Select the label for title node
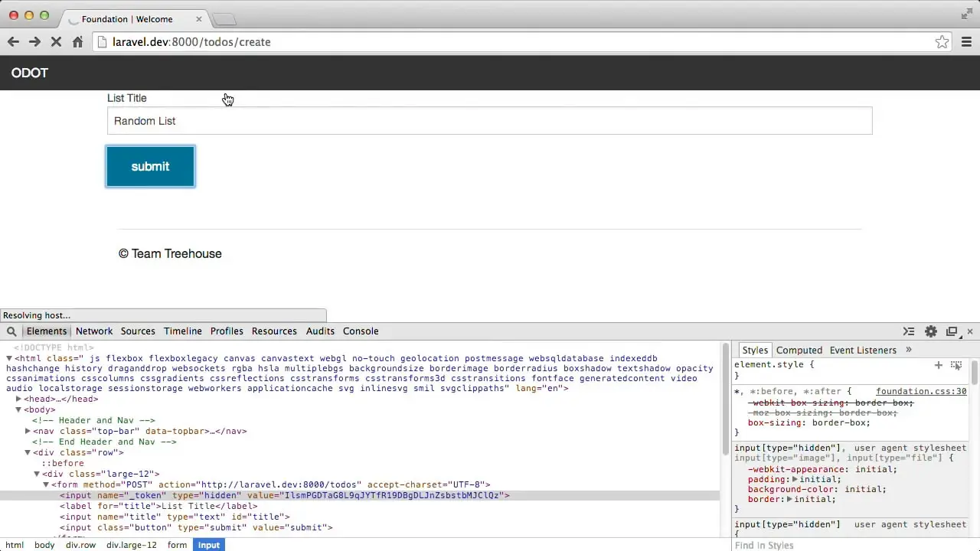This screenshot has height=551, width=980. 158,506
